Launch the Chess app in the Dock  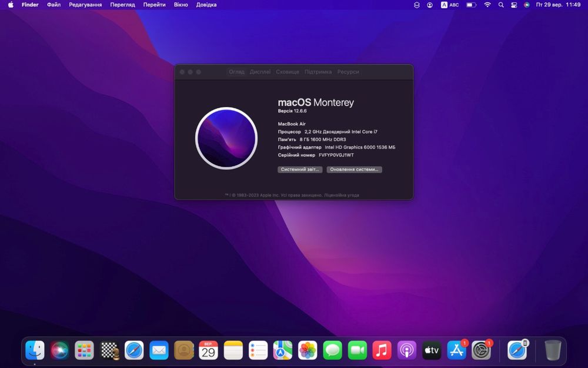click(x=109, y=350)
